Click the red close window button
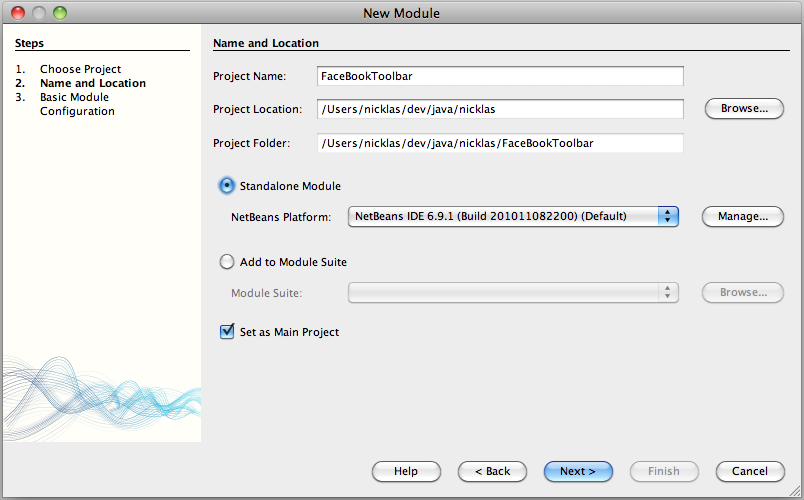 (18, 13)
